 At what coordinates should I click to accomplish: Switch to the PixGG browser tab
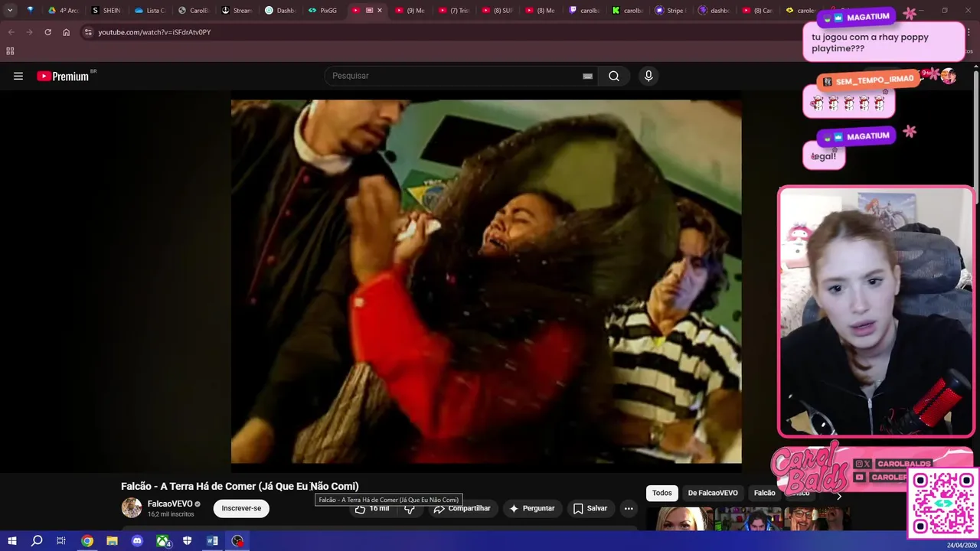323,11
